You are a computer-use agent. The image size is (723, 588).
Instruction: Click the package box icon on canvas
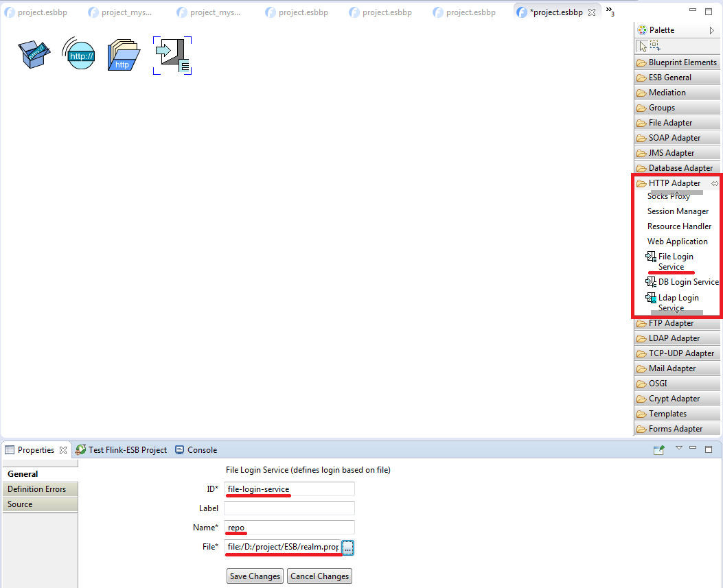tap(34, 54)
